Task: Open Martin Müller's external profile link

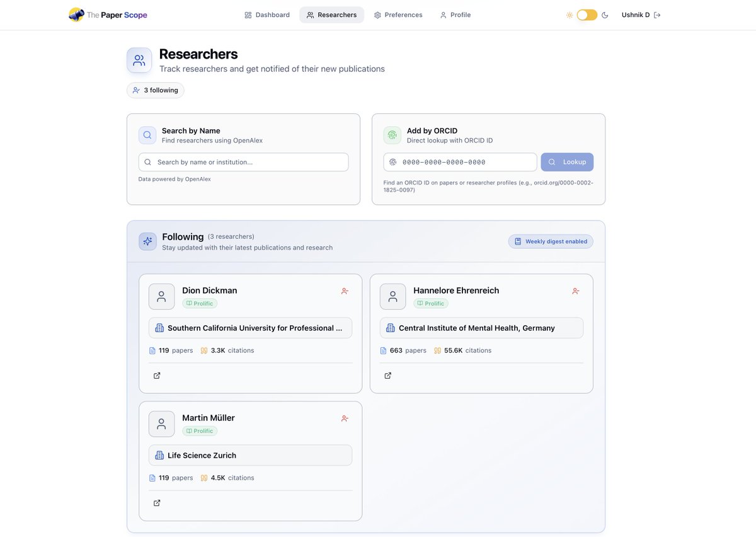Action: click(x=157, y=503)
